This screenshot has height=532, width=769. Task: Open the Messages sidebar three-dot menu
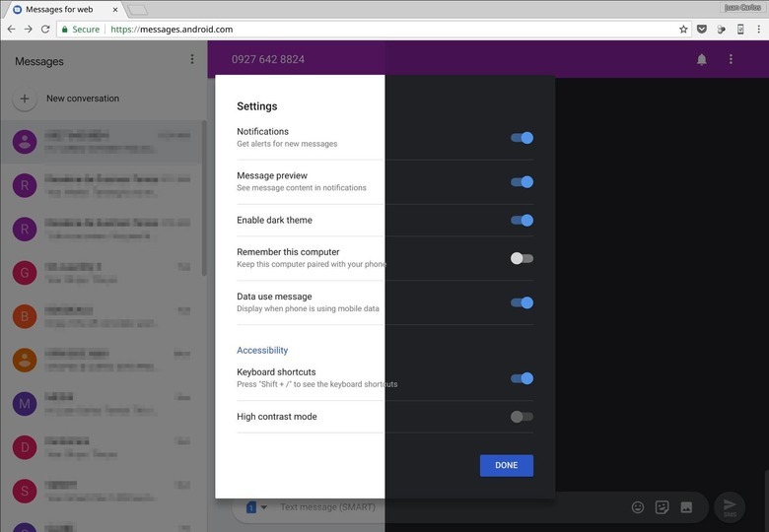[x=192, y=60]
